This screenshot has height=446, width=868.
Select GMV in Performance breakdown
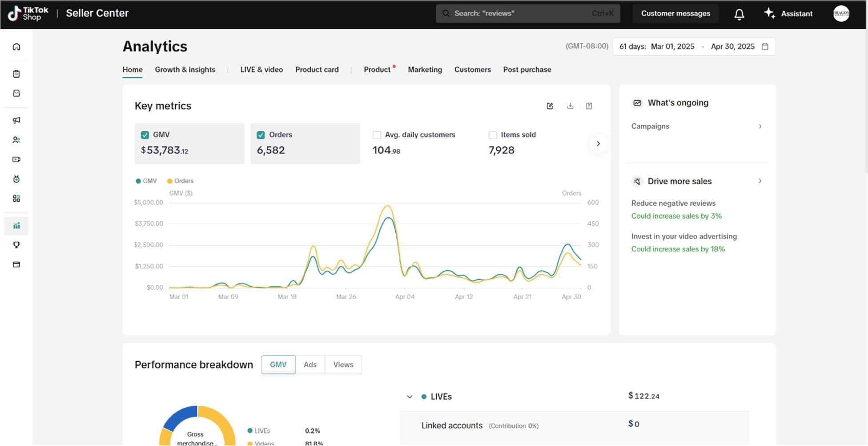(278, 365)
